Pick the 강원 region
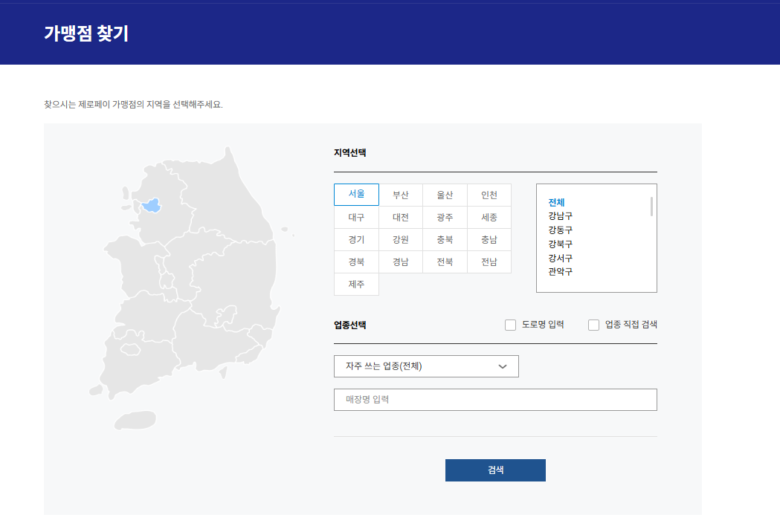This screenshot has width=780, height=532. coord(401,240)
